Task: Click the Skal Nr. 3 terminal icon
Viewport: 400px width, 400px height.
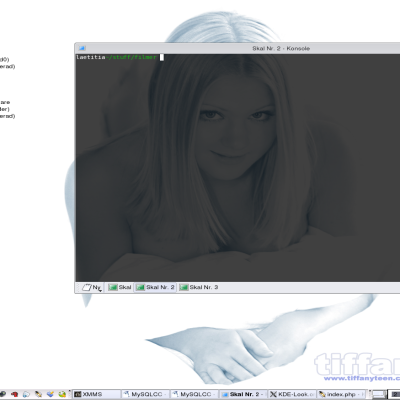Action: point(184,287)
